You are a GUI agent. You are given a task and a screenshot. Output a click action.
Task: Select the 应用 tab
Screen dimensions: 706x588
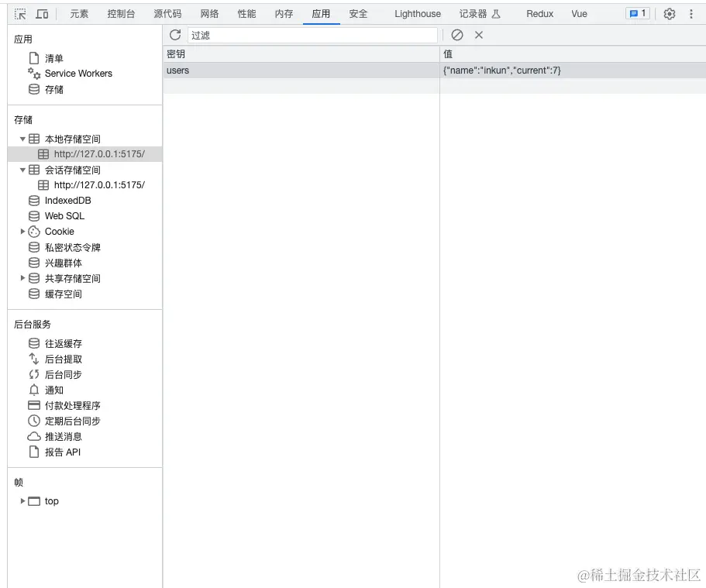pyautogui.click(x=321, y=14)
